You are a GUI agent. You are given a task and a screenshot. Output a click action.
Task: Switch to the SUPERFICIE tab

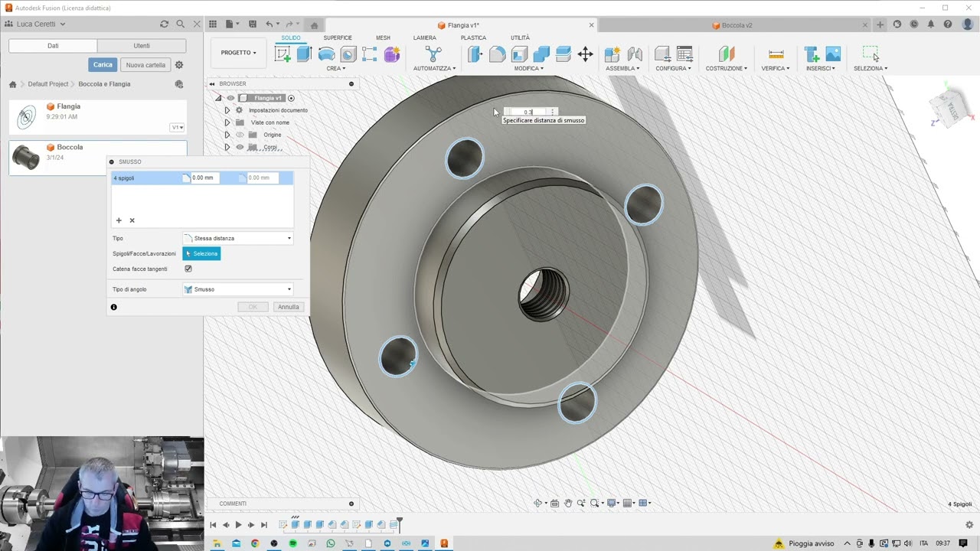coord(338,37)
